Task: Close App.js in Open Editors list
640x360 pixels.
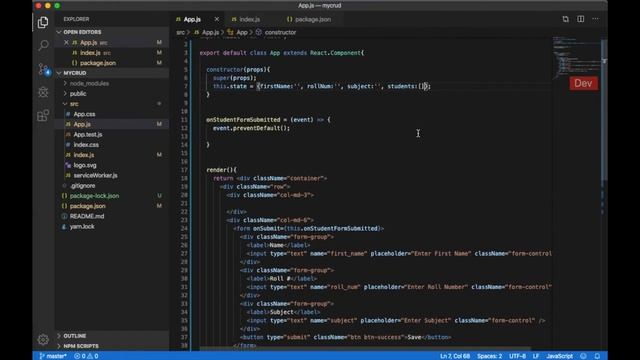Action: (x=66, y=42)
